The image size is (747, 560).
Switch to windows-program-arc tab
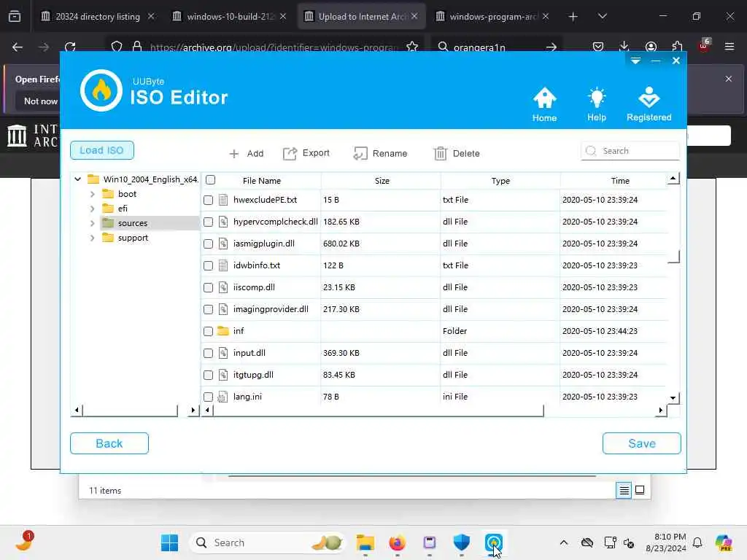[492, 17]
